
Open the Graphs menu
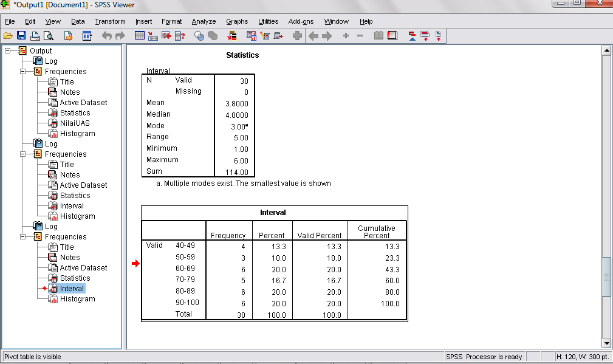(x=237, y=21)
